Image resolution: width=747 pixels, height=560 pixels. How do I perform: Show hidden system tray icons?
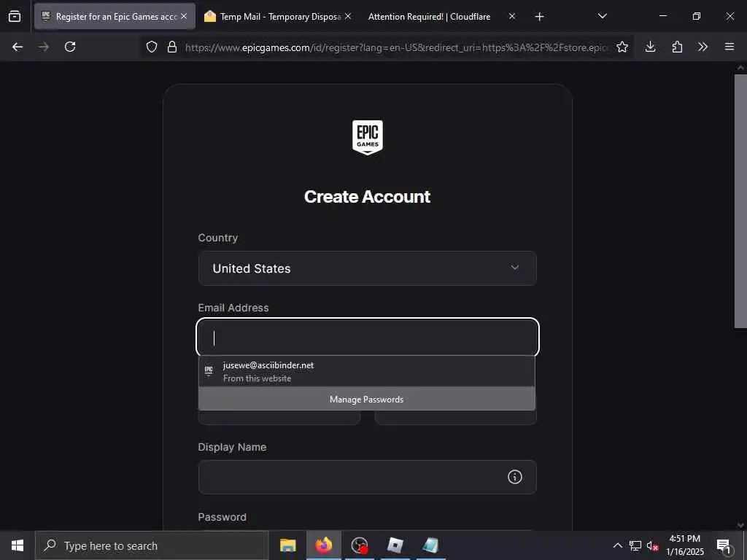[x=617, y=545]
